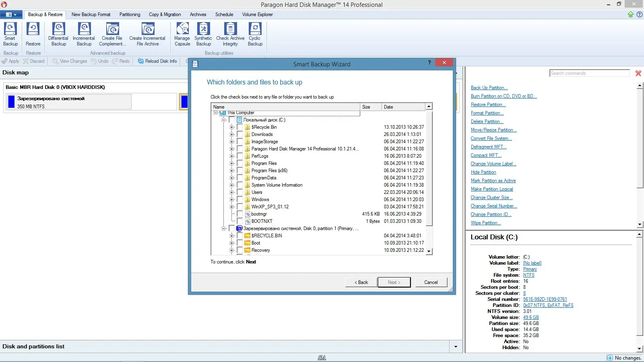Click Cancel in Smart Backup Wizard

(431, 282)
